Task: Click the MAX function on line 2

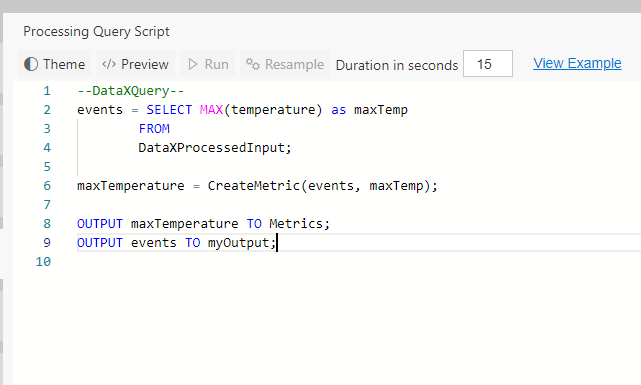Action: point(211,110)
